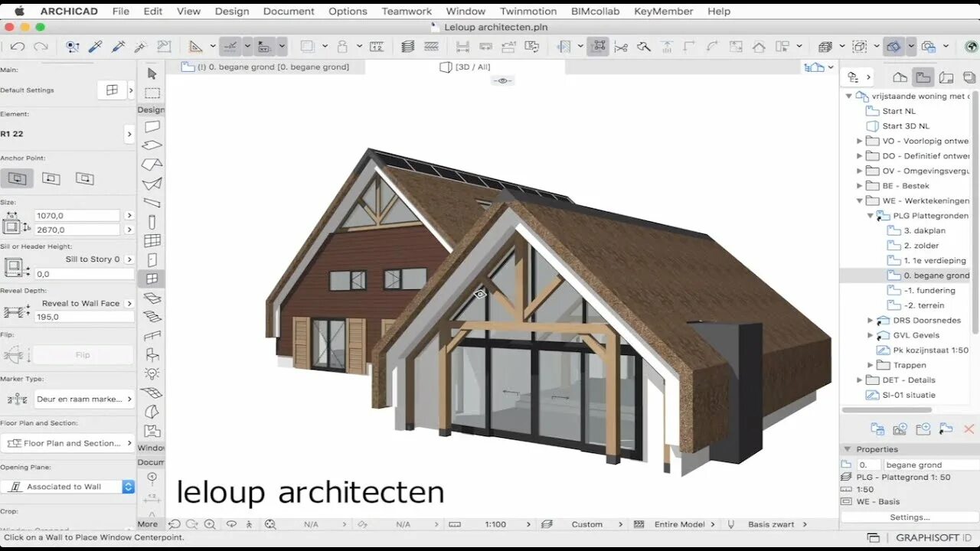Select the Arrow tool in the toolbox
Image resolution: width=980 pixels, height=551 pixels.
[152, 73]
